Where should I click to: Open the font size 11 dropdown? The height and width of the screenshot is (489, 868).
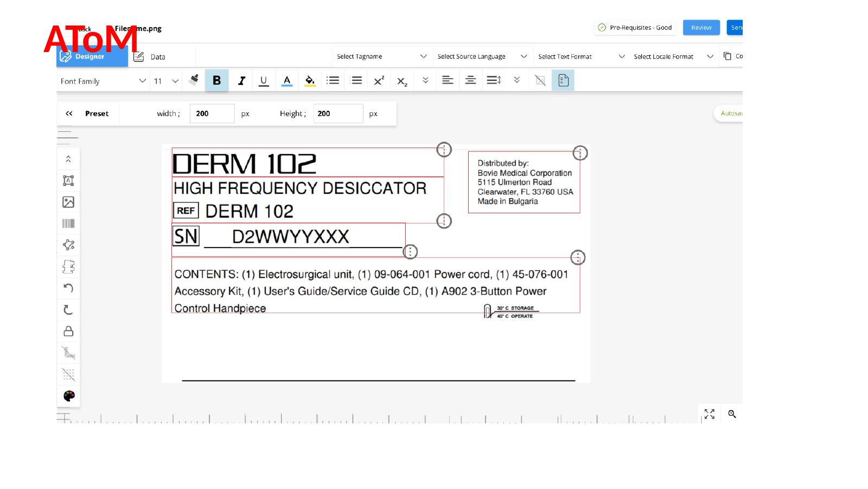[x=166, y=81]
